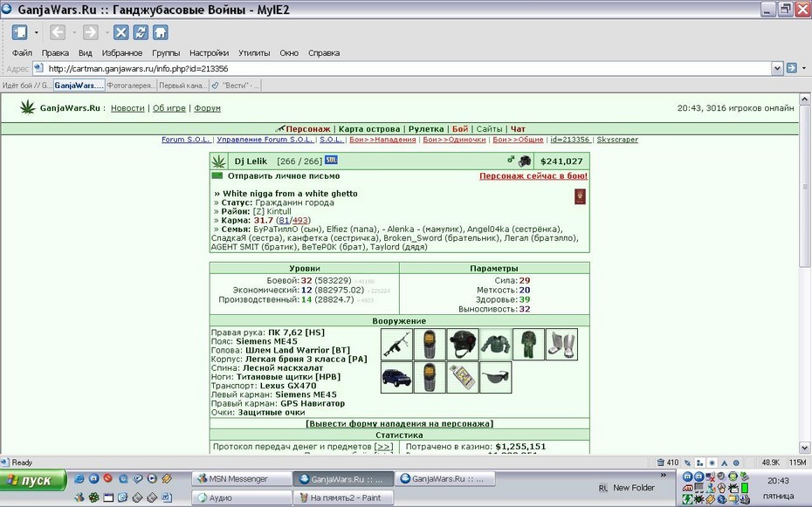
Task: Go forward using the Forward arrow button
Action: 91,32
